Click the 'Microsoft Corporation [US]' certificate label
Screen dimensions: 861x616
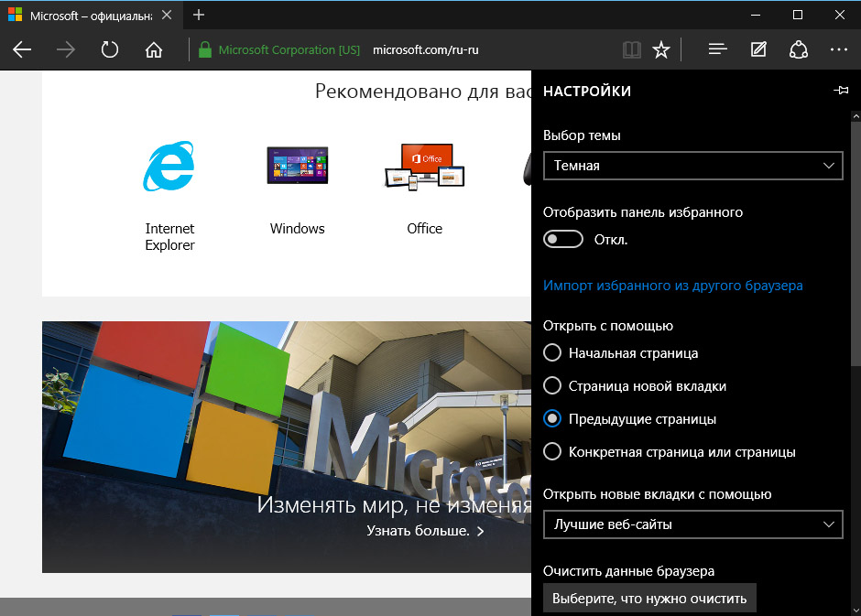tap(289, 50)
